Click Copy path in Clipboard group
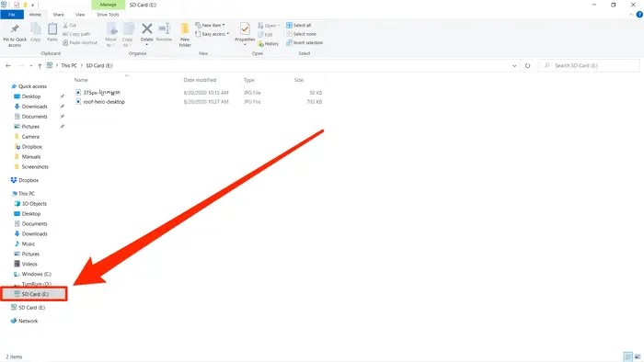This screenshot has height=362, width=644. [76, 34]
